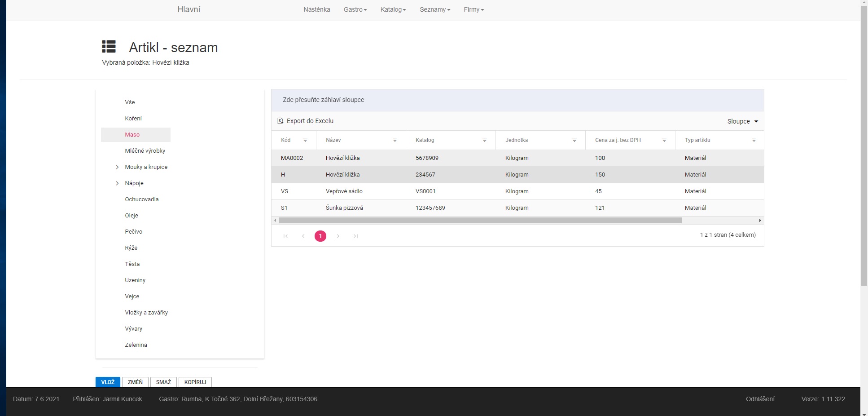Click Odhlášení to log out
Viewport: 868px width, 416px height.
point(760,399)
